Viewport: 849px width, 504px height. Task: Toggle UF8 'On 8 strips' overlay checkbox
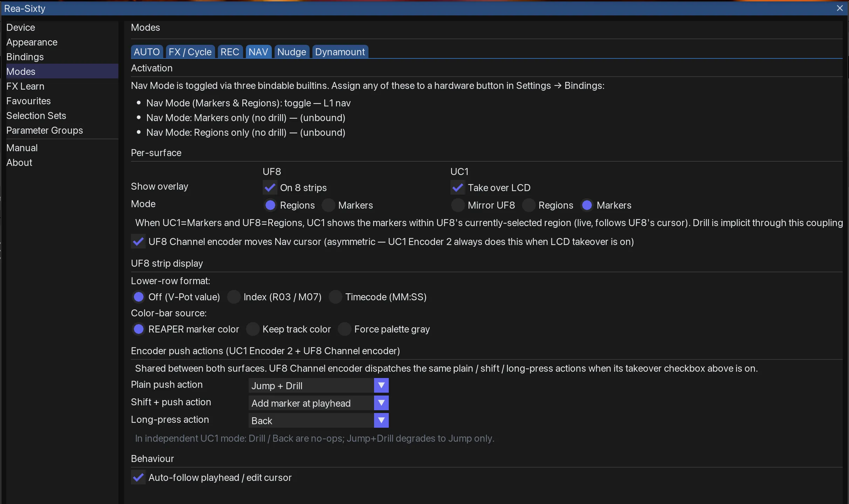point(270,188)
